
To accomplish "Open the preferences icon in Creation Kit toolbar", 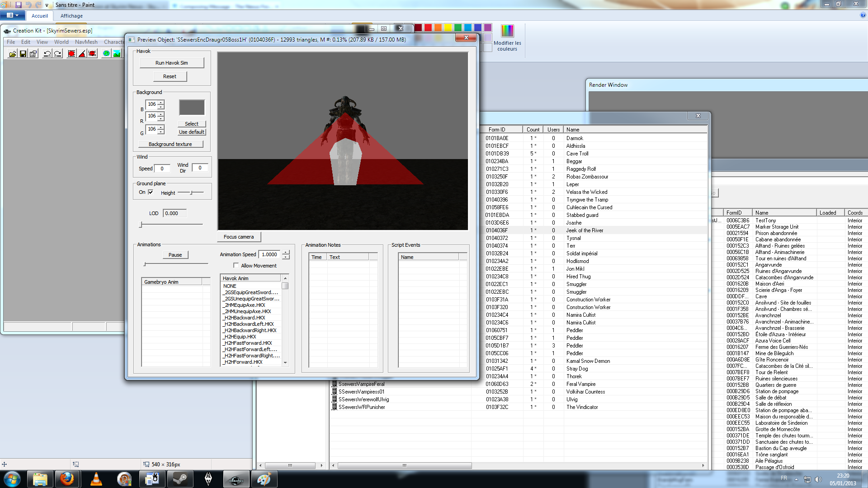I will pyautogui.click(x=33, y=54).
